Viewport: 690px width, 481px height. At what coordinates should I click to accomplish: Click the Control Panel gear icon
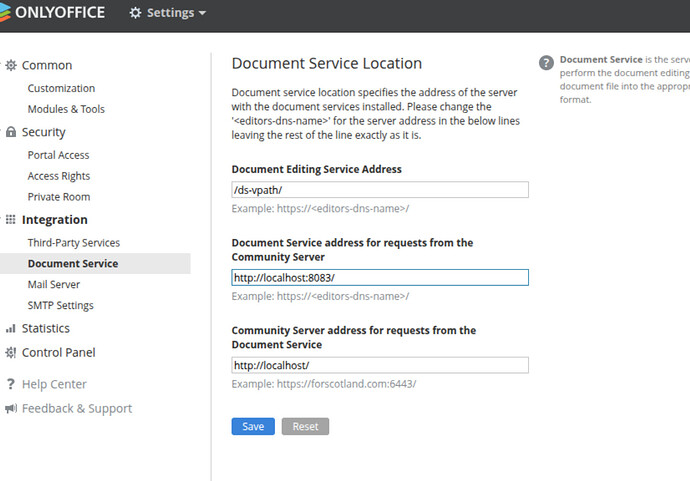point(11,352)
